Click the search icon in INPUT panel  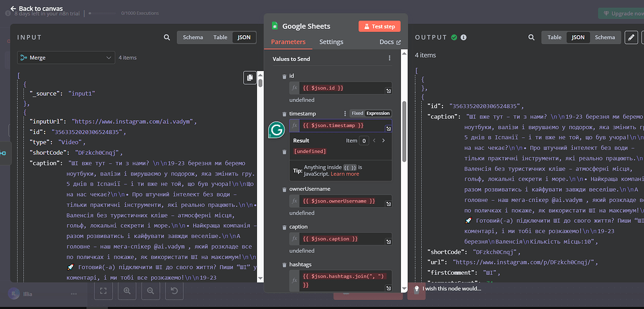click(x=167, y=37)
